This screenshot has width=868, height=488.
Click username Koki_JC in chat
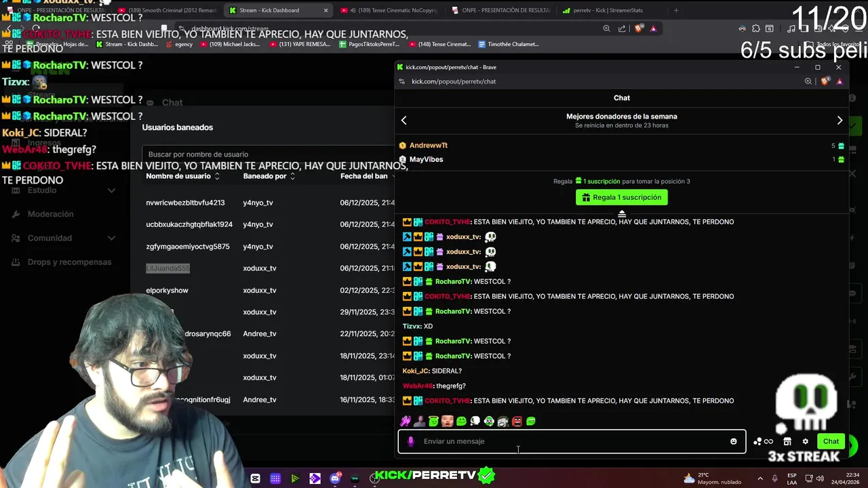coord(416,371)
